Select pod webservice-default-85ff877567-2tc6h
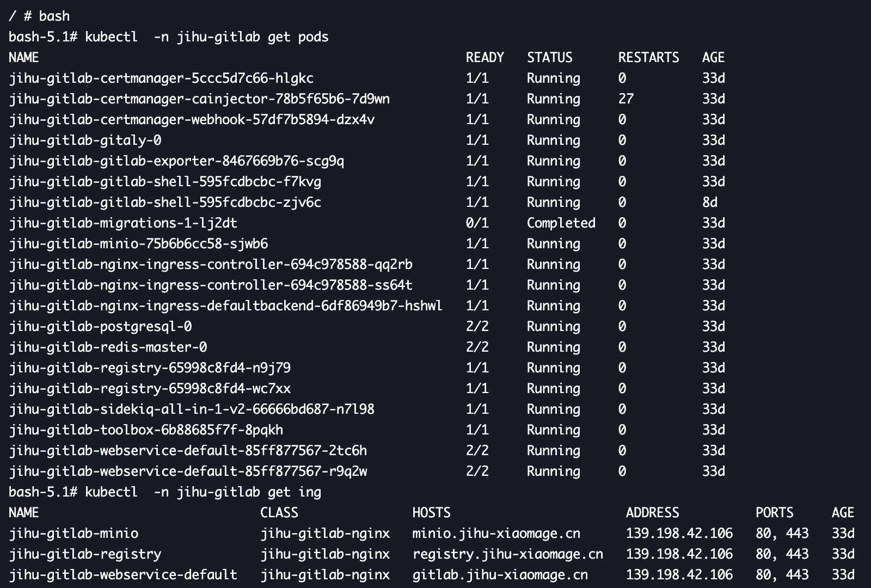 [188, 451]
